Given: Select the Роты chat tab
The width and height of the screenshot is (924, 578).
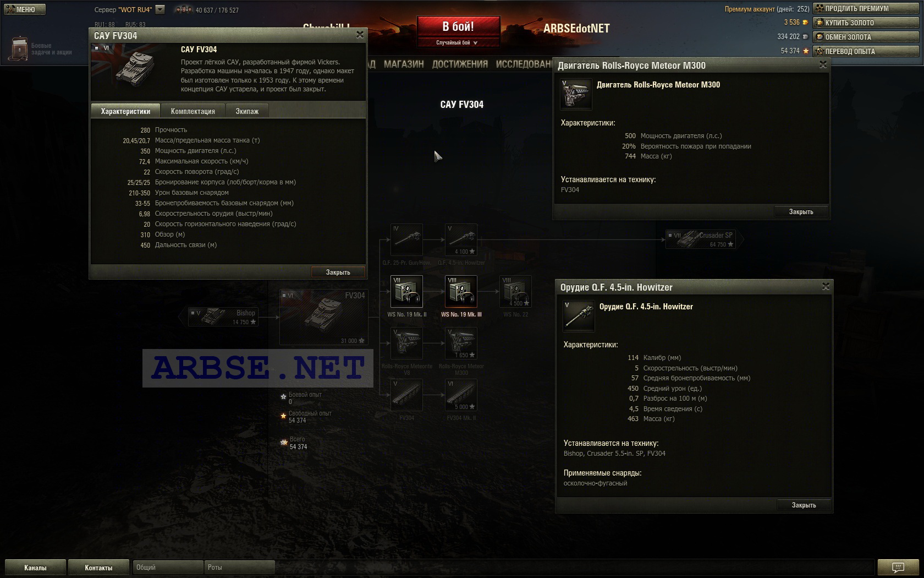Looking at the screenshot, I should [x=239, y=568].
